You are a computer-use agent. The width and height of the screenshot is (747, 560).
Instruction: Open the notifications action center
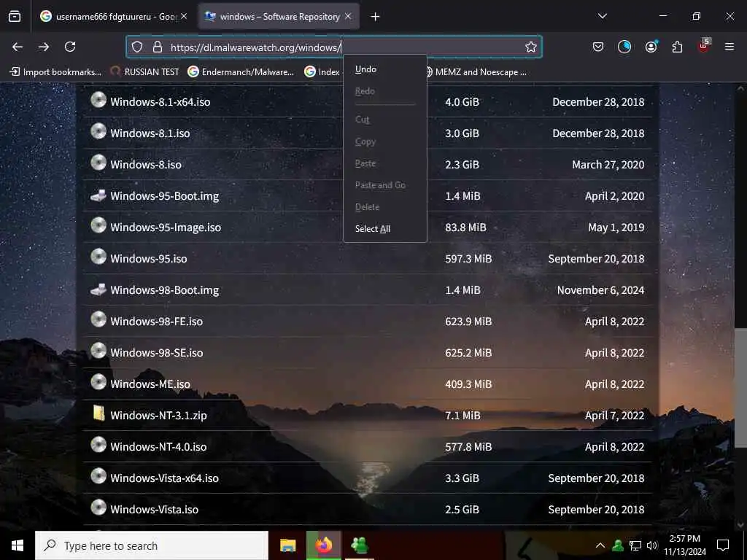tap(723, 545)
